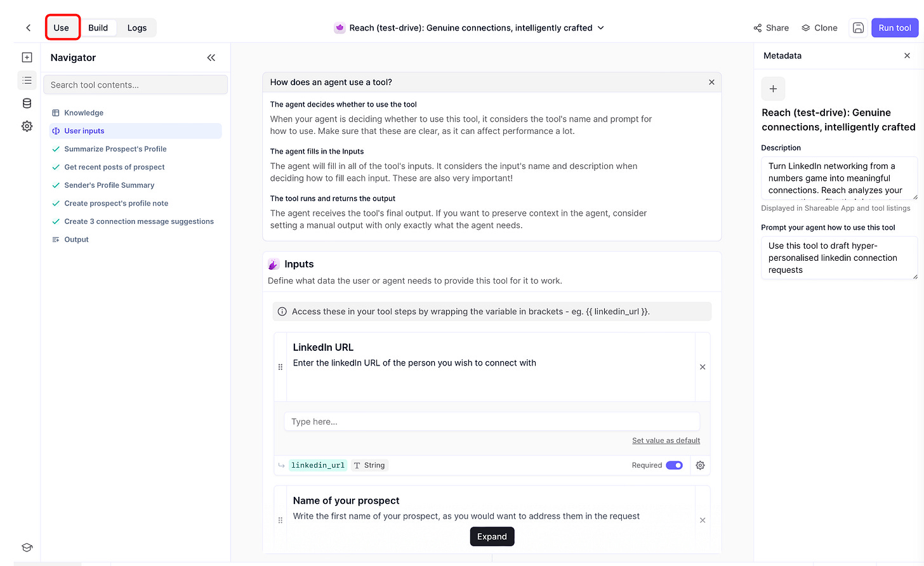Click the LinkedIn URL input title

[x=323, y=348]
